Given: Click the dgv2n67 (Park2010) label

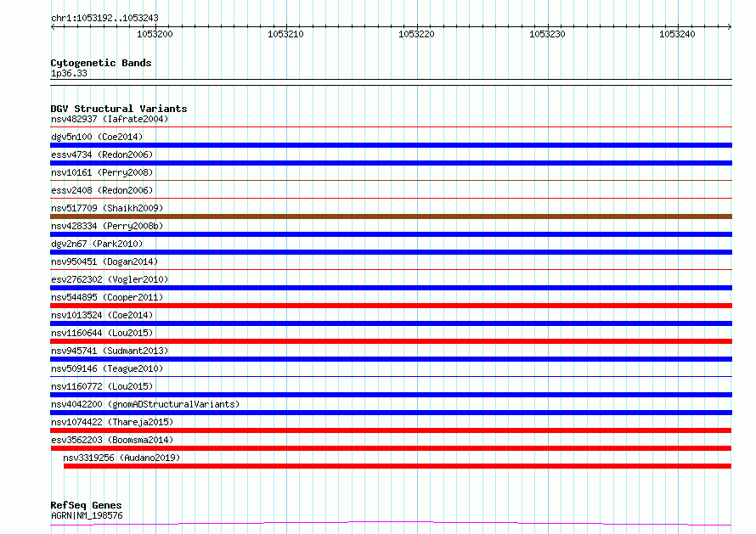Looking at the screenshot, I should [97, 244].
